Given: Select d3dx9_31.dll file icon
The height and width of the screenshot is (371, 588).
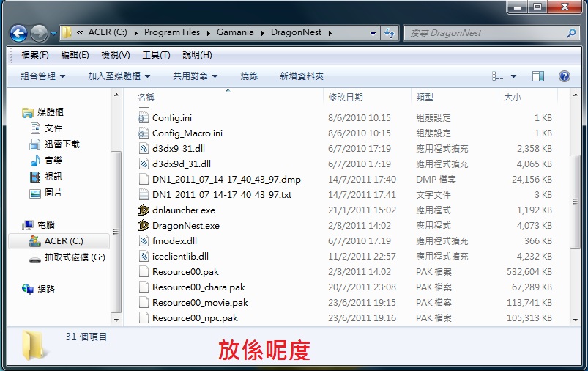Looking at the screenshot, I should tap(144, 149).
